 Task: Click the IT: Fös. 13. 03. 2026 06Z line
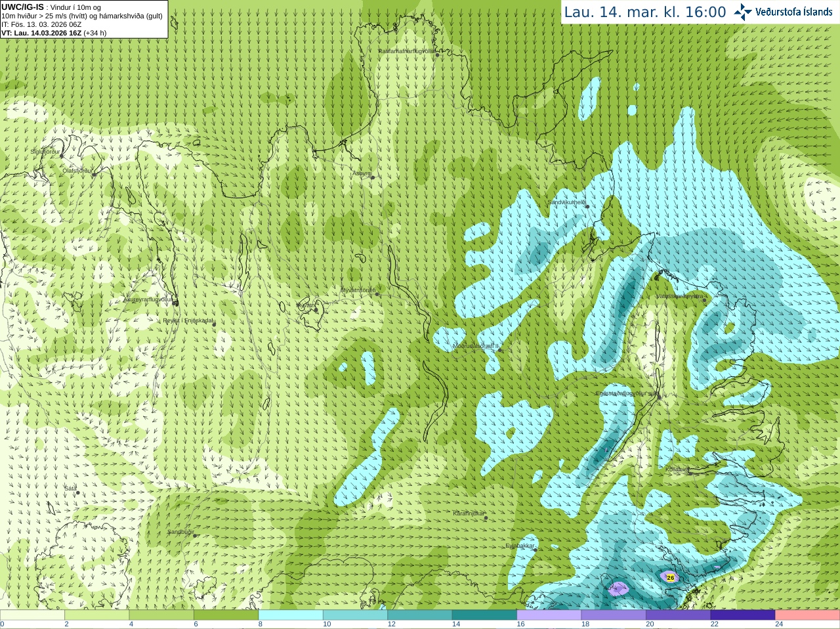(x=41, y=24)
